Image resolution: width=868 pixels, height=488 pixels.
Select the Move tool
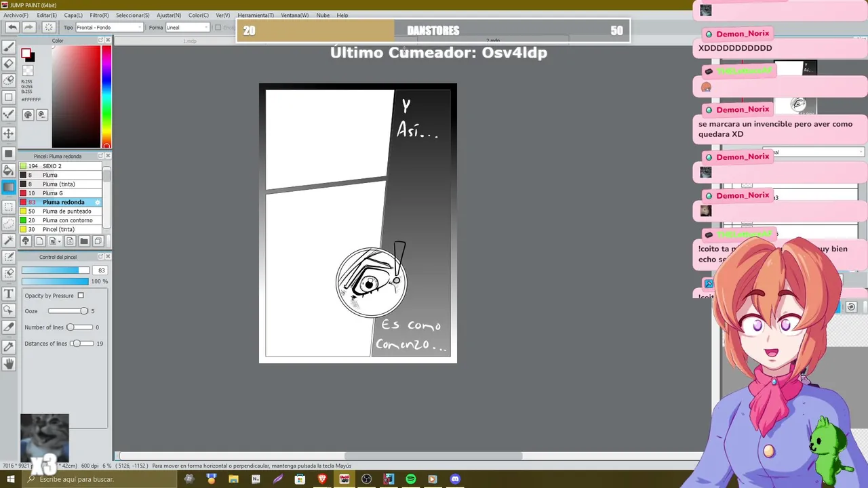9,134
